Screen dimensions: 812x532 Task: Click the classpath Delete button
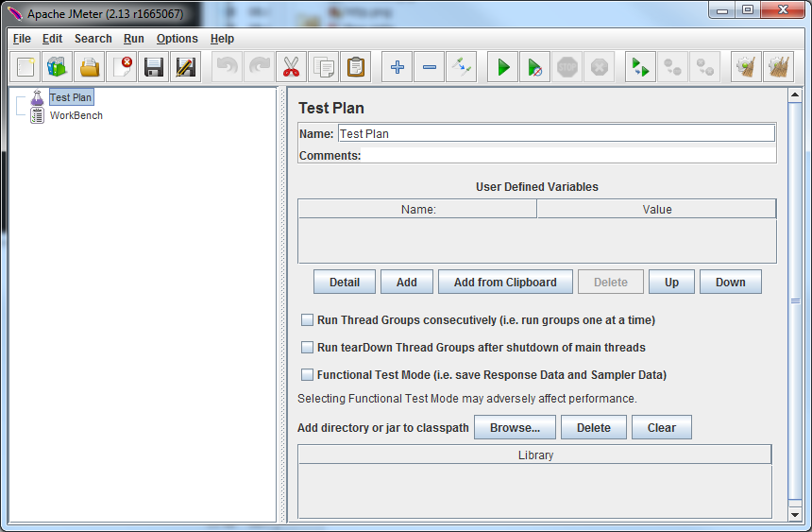(x=594, y=428)
